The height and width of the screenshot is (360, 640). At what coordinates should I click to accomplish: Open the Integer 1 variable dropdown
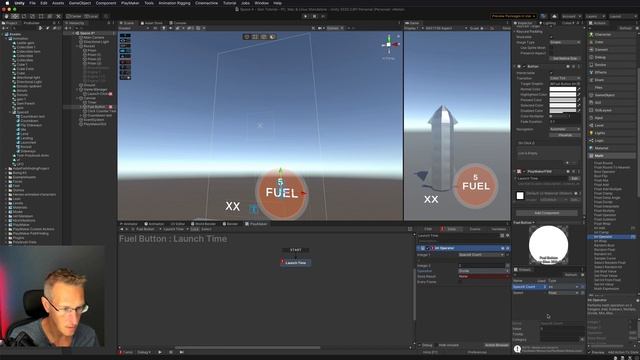[481, 255]
